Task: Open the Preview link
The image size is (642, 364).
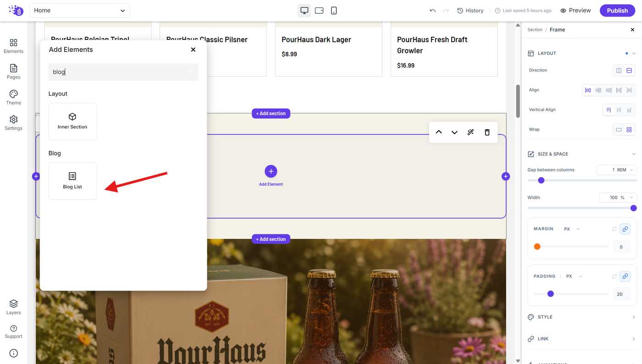Action: (576, 11)
